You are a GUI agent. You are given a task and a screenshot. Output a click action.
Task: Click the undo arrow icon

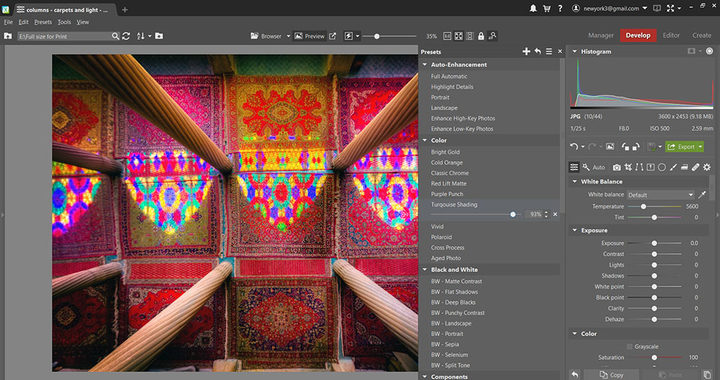coord(574,147)
